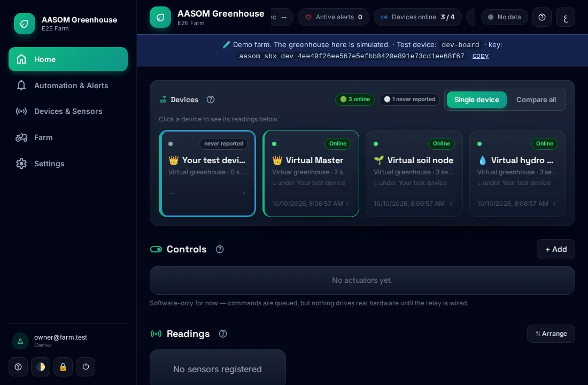This screenshot has height=385, width=588.
Task: Click the help icon in sidebar footer
Action: pos(18,367)
